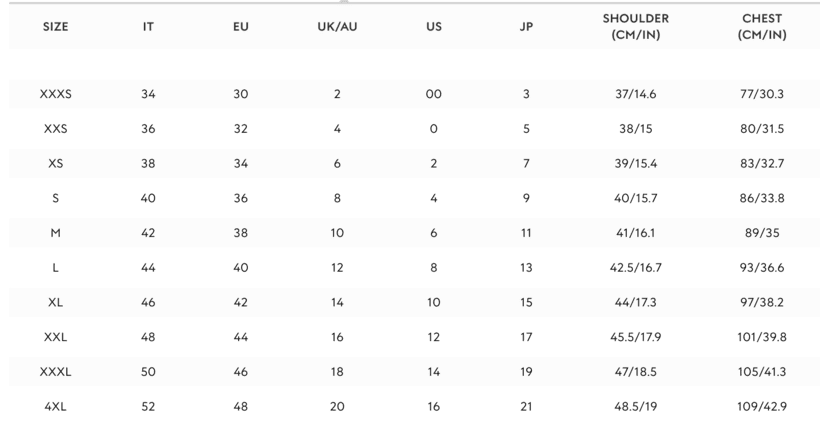Click the SHOULDER (CM/IN) header

(x=635, y=26)
